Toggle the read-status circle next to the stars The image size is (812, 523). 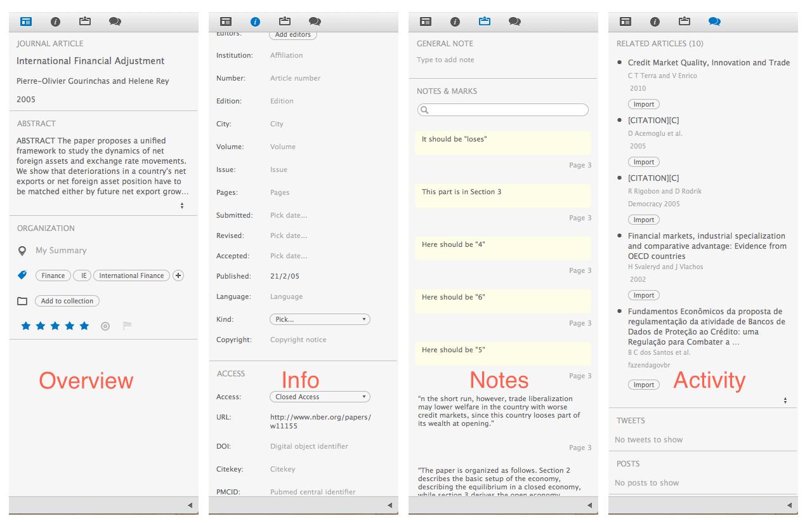click(x=105, y=326)
